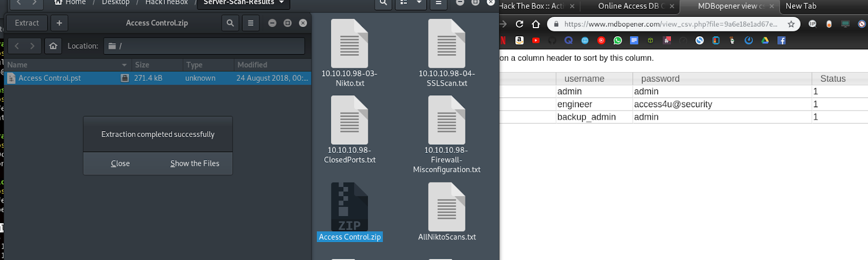
Task: Open Netflix bookmark
Action: pyautogui.click(x=503, y=41)
